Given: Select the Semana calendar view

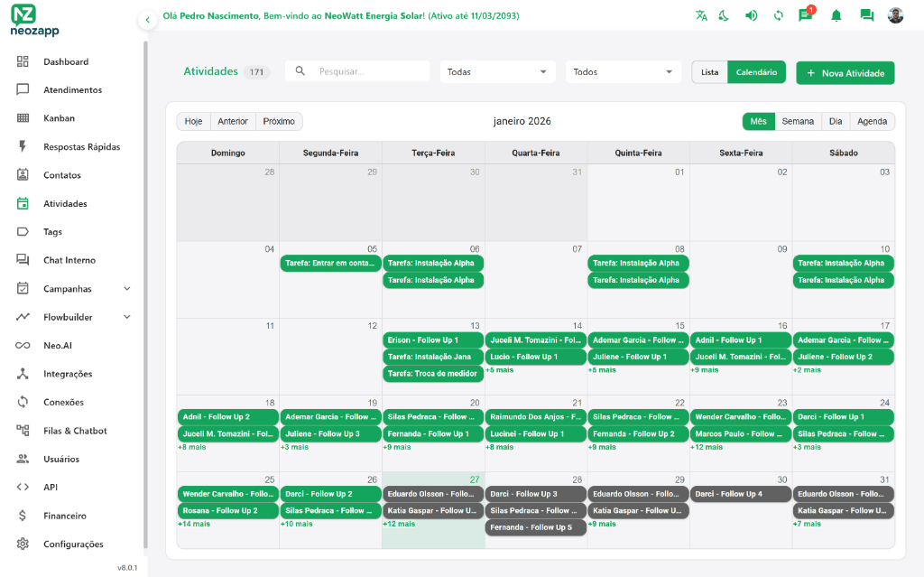Looking at the screenshot, I should point(798,120).
